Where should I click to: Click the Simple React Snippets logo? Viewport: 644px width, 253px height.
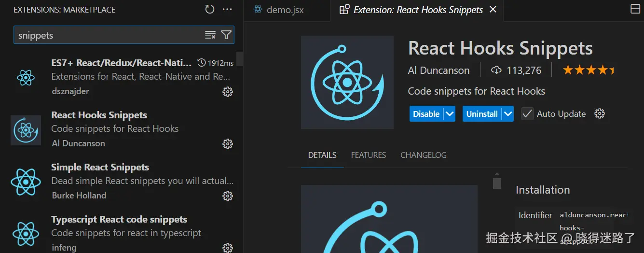coord(26,182)
